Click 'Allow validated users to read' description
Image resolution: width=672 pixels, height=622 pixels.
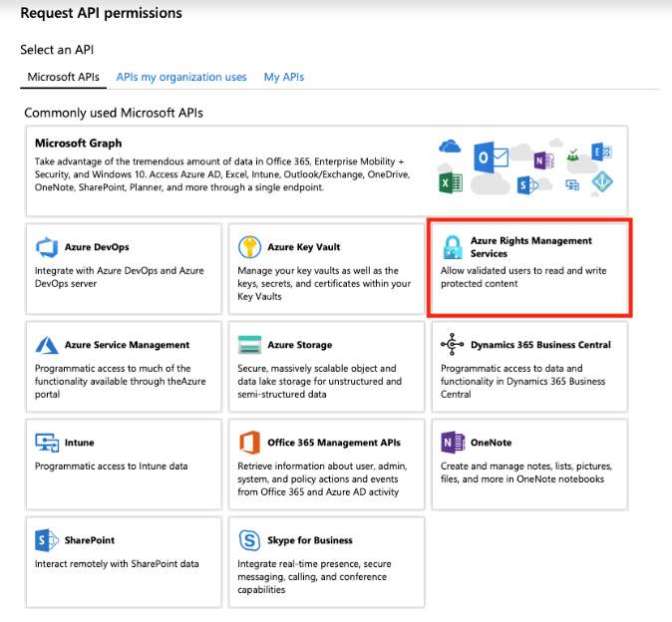523,277
